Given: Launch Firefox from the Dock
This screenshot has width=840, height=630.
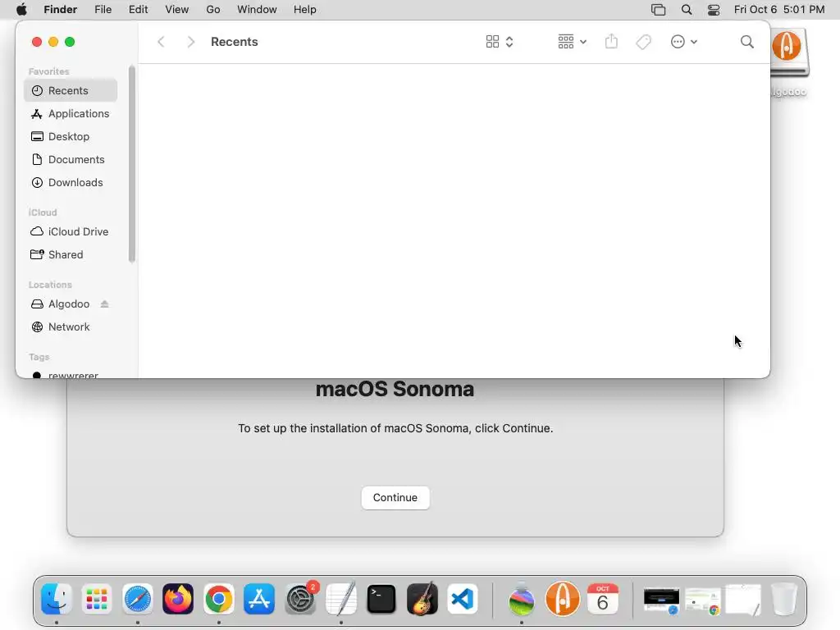Looking at the screenshot, I should tap(178, 599).
